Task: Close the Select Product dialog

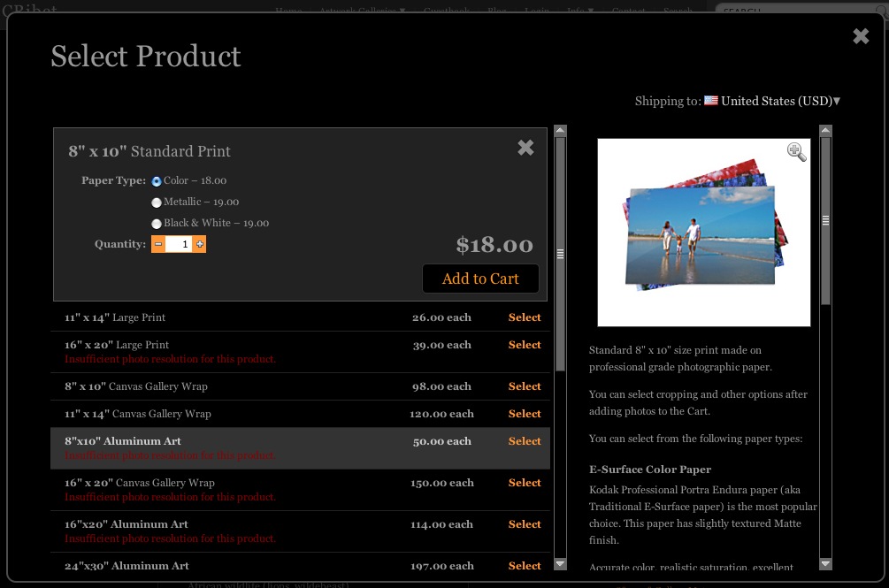Action: pos(861,36)
